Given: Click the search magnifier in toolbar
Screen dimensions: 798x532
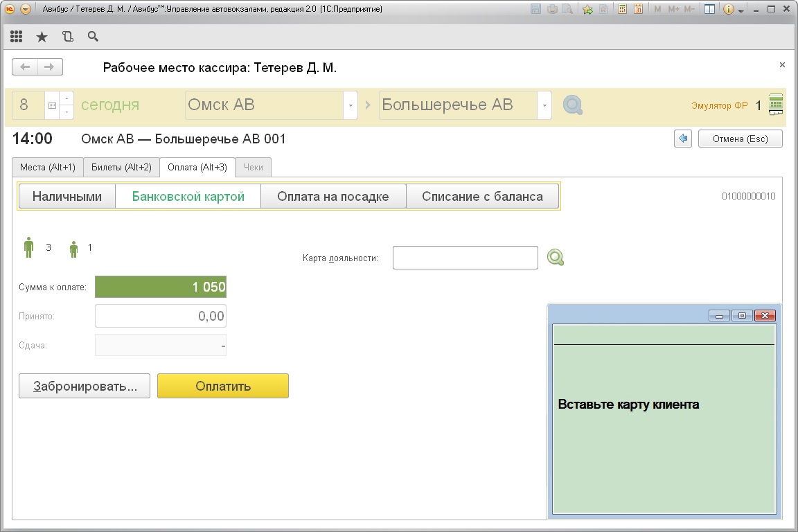Looking at the screenshot, I should pyautogui.click(x=93, y=37).
